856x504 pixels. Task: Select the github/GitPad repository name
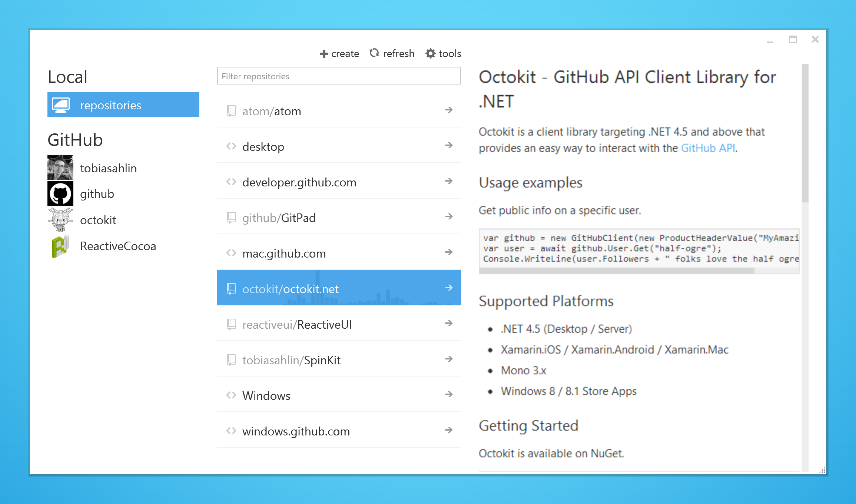click(279, 218)
